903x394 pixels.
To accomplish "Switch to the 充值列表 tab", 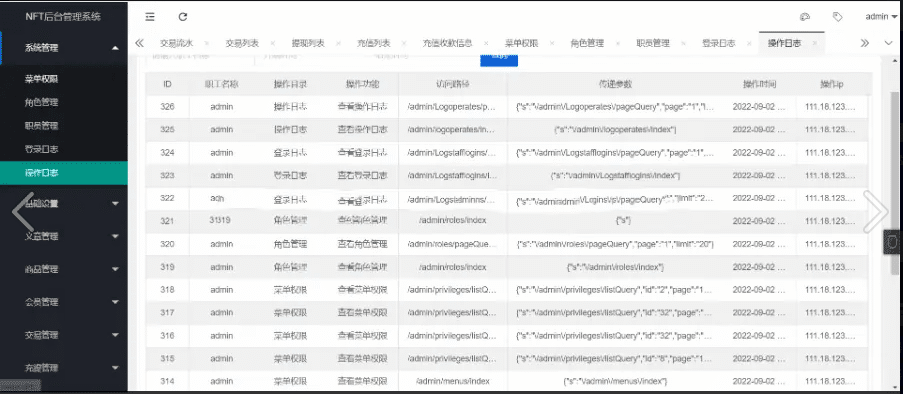I will pos(374,43).
